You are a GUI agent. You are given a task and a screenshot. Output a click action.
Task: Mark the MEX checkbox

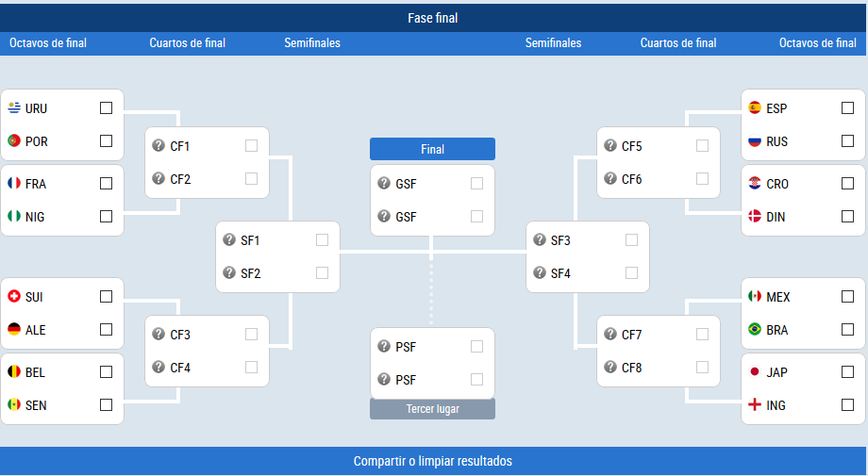click(847, 296)
